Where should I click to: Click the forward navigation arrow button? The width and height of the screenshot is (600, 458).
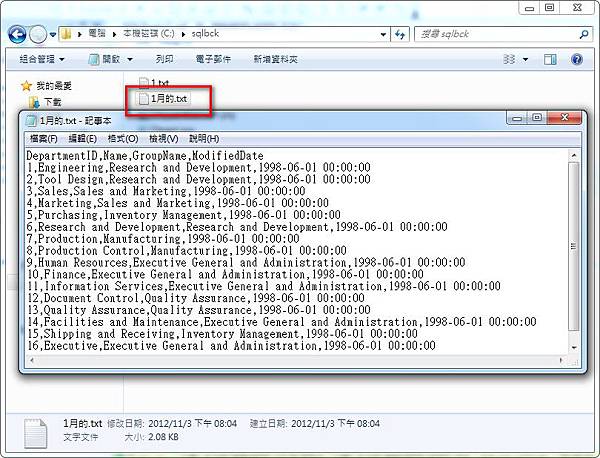coord(38,35)
